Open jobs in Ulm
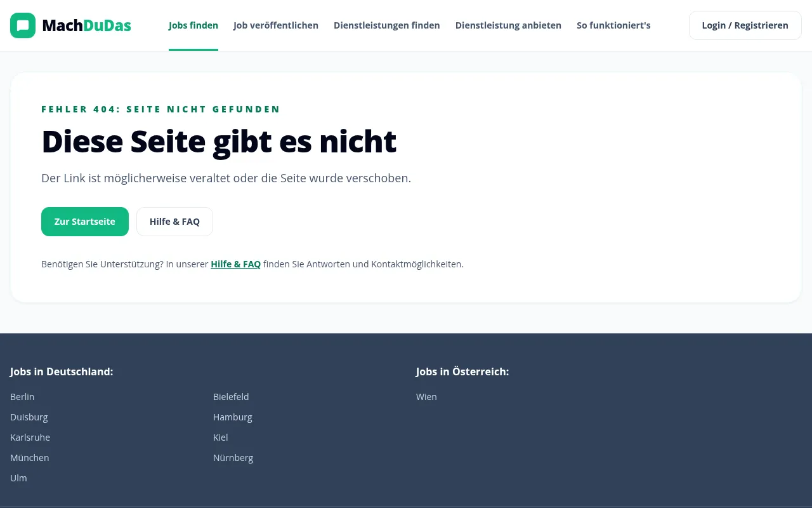 point(18,478)
